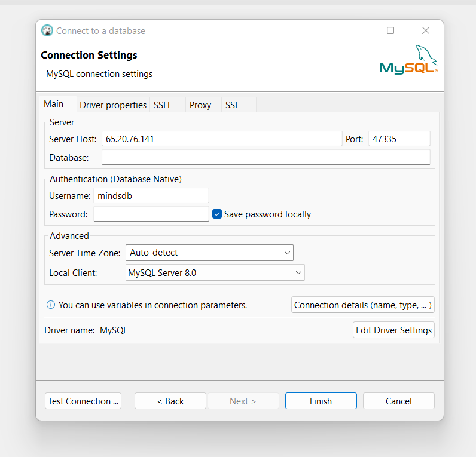This screenshot has width=476, height=457.
Task: Click the MySQL dolphin logo
Action: (x=408, y=60)
